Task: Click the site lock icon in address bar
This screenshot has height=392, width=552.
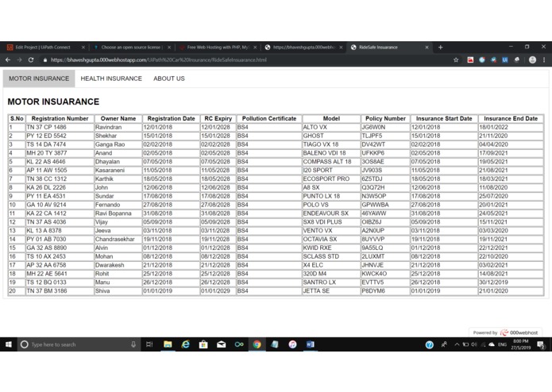Action: [x=45, y=60]
